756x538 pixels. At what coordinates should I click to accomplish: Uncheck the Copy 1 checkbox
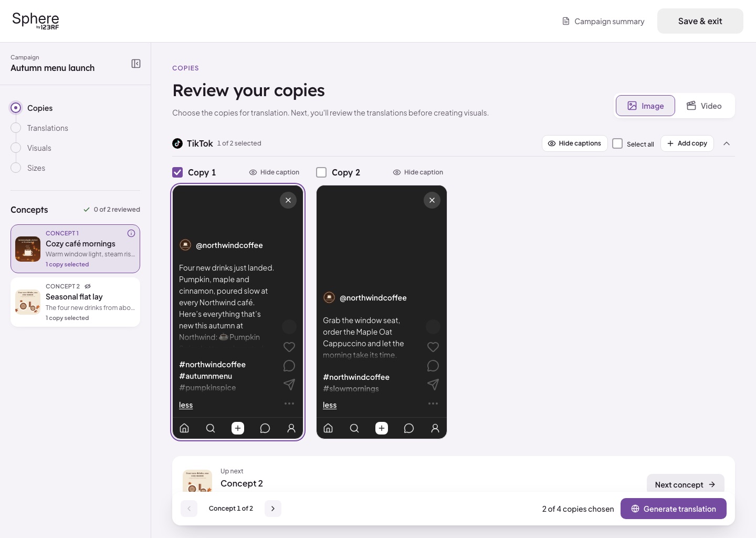pos(177,172)
